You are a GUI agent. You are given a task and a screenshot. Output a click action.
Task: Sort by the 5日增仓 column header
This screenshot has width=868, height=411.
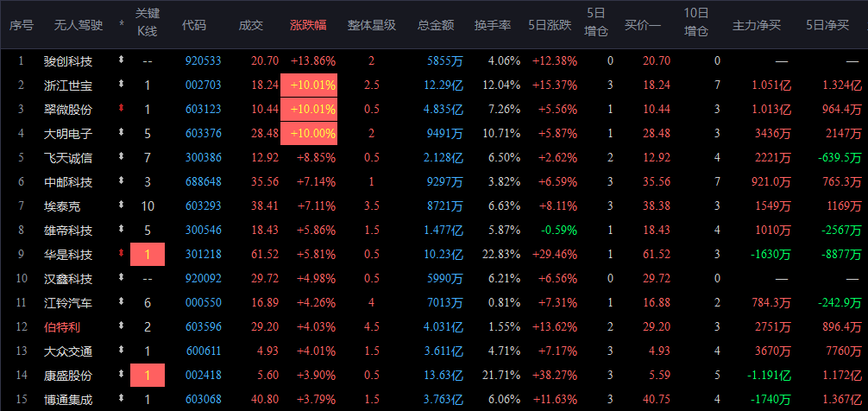596,22
